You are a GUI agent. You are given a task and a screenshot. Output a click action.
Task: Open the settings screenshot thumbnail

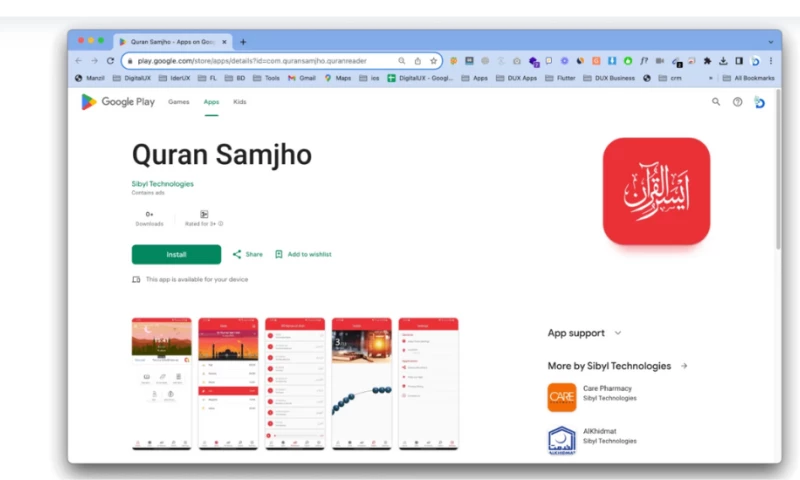pos(429,384)
